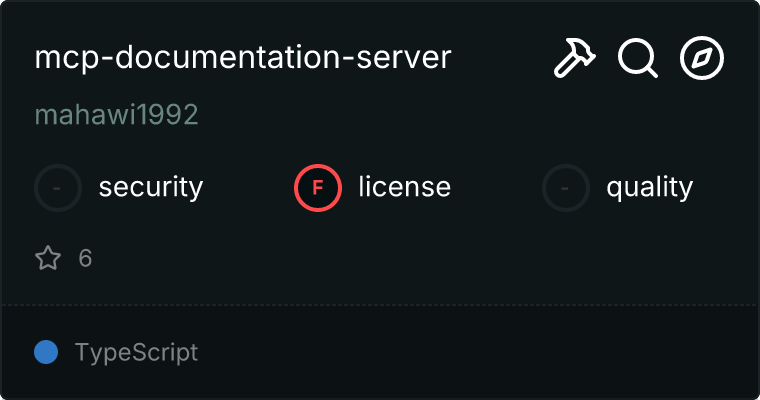Click the card footer empty area right of TypeScript
Image resolution: width=760 pixels, height=400 pixels.
[x=480, y=352]
